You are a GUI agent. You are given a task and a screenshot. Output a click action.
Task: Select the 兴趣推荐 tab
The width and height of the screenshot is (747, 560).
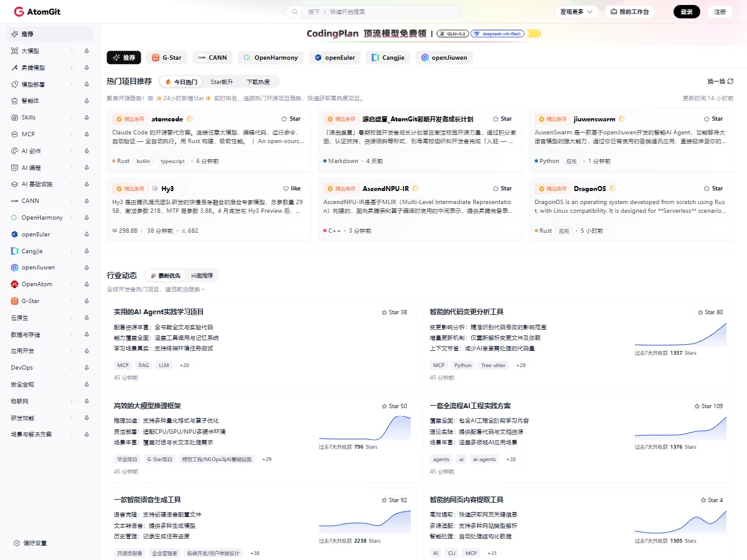coord(202,276)
